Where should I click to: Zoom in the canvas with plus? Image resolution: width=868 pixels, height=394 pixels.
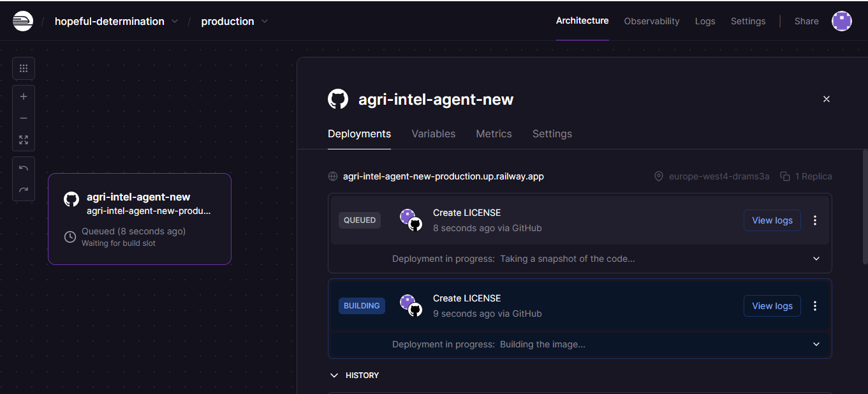click(24, 96)
